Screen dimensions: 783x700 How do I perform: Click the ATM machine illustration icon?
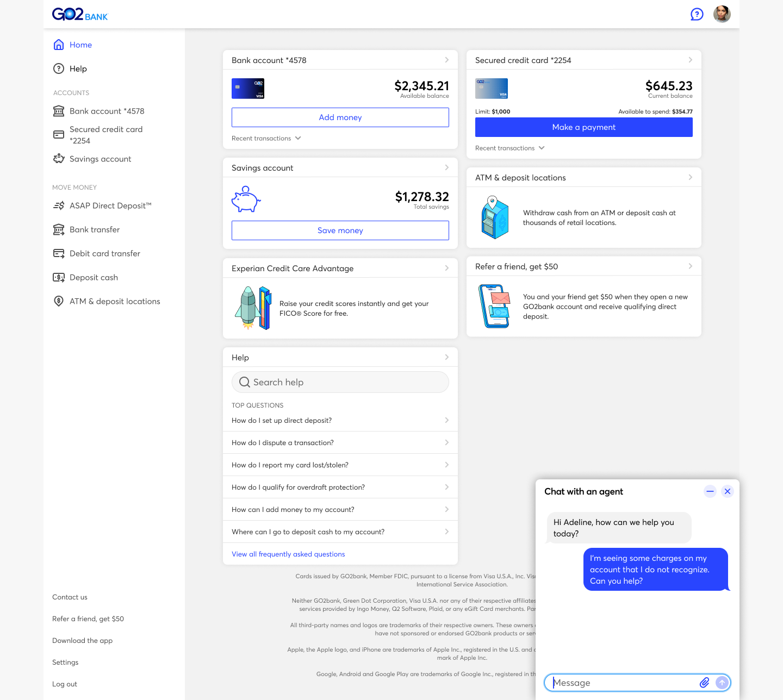[x=495, y=217]
